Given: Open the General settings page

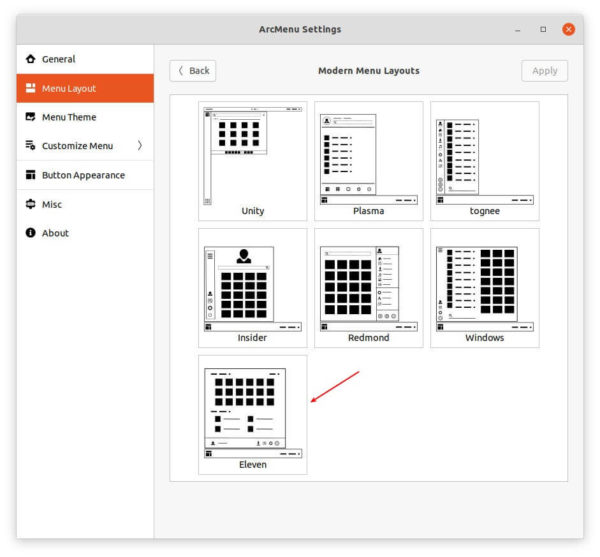Looking at the screenshot, I should pos(85,59).
